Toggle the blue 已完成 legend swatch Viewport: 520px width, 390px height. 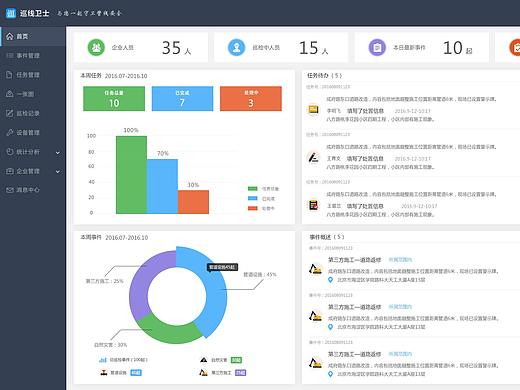253,198
